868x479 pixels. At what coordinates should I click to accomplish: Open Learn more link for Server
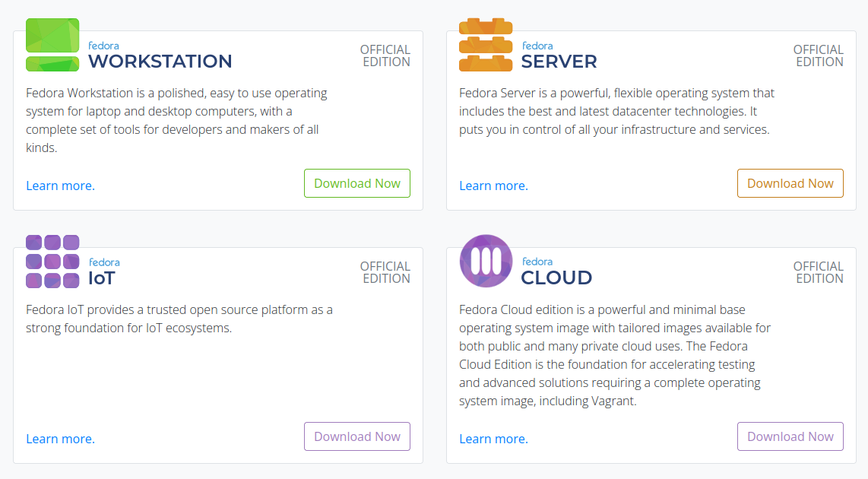tap(493, 186)
